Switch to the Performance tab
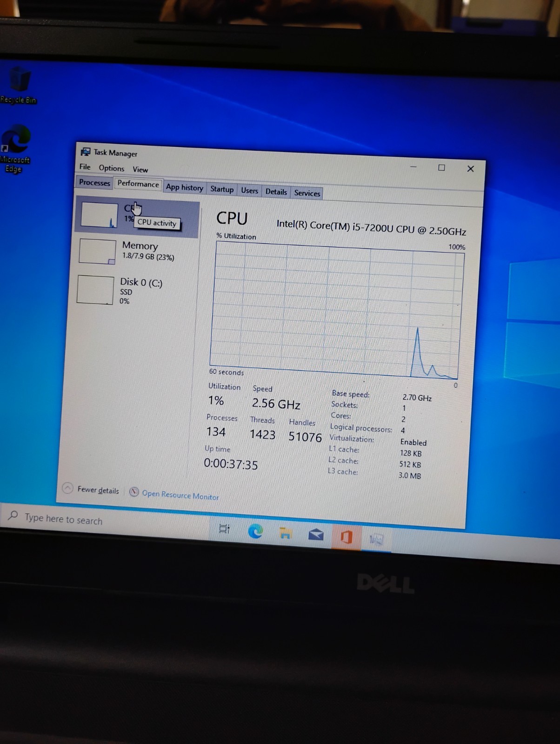Image resolution: width=560 pixels, height=744 pixels. click(138, 184)
